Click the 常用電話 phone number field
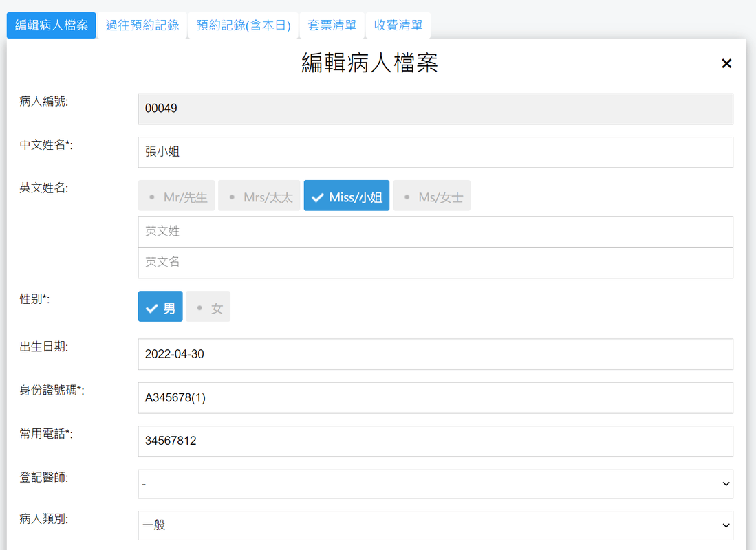This screenshot has width=756, height=550. pyautogui.click(x=435, y=441)
